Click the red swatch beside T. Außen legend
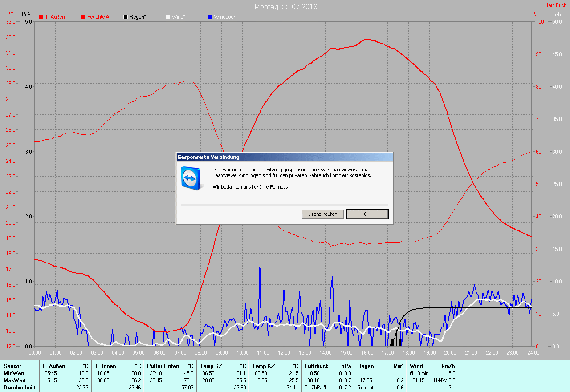Screen dimensions: 570x392 (41, 17)
